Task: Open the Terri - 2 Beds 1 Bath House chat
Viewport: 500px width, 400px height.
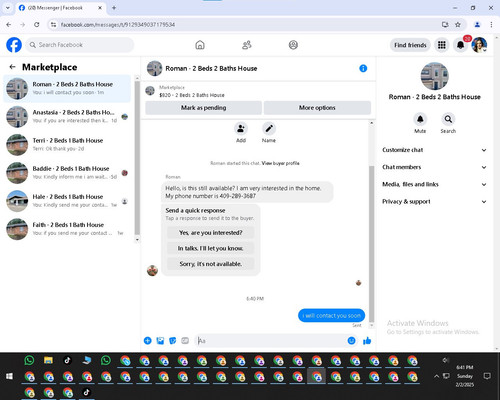Action: 67,144
